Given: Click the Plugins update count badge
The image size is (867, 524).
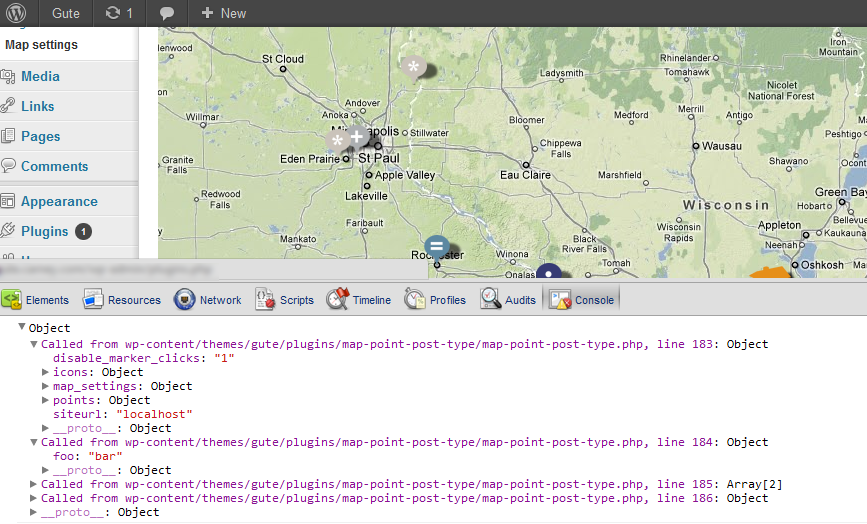Looking at the screenshot, I should 83,232.
